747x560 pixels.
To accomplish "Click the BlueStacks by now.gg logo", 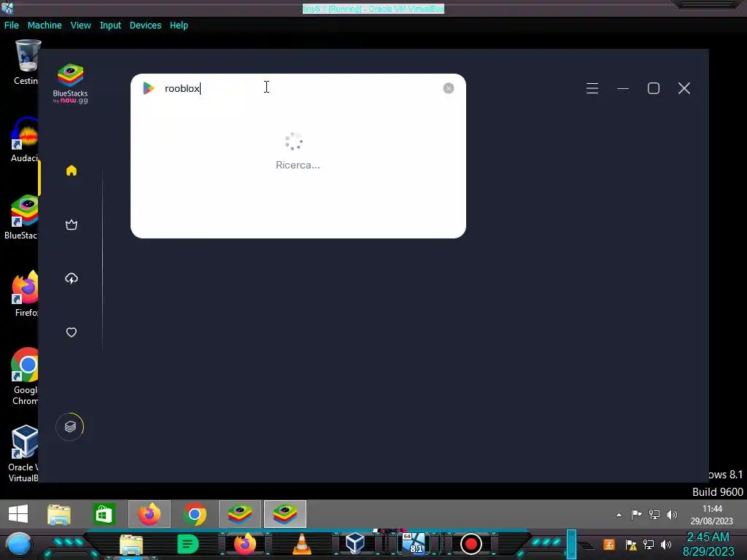I will [x=71, y=83].
